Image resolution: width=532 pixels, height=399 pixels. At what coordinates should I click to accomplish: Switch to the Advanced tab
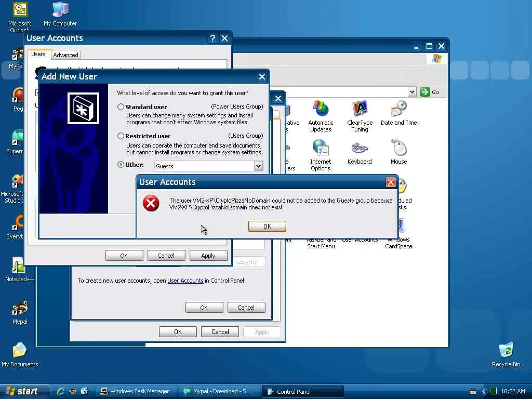tap(65, 55)
